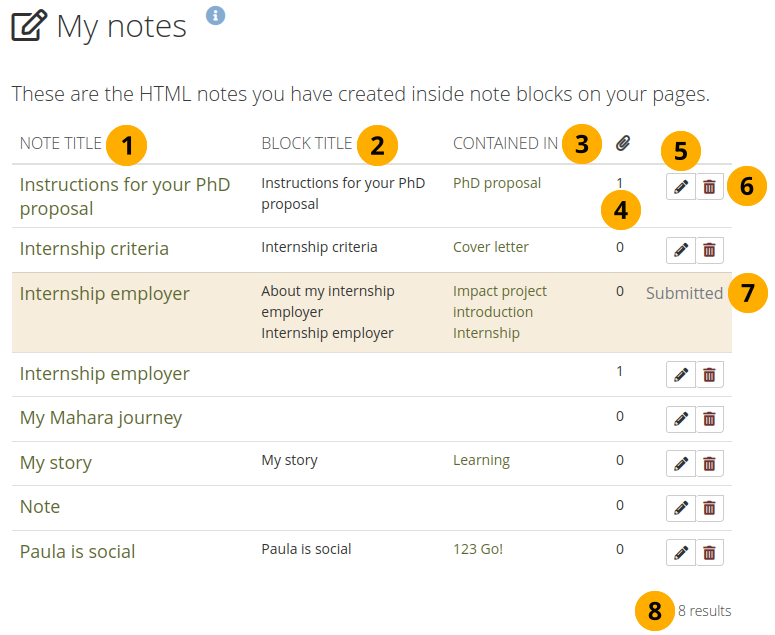Viewport: 775px width, 635px height.
Task: Delete the Internship criteria note
Action: [709, 250]
